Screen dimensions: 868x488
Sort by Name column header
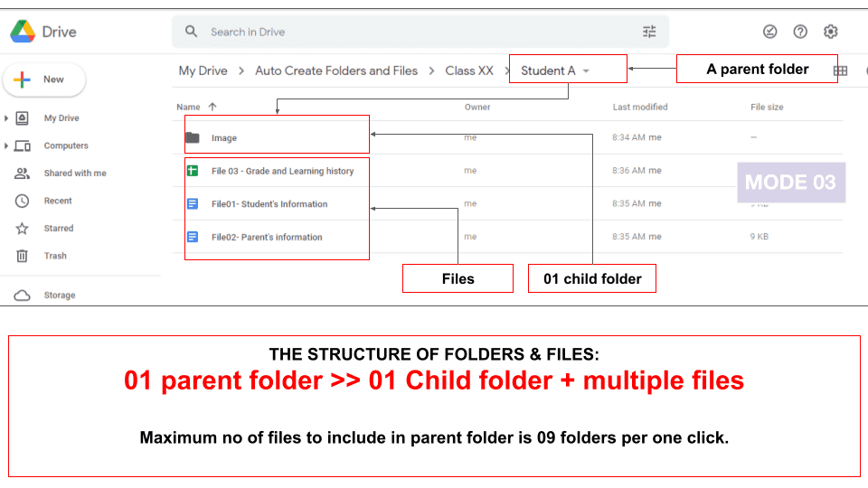click(189, 107)
